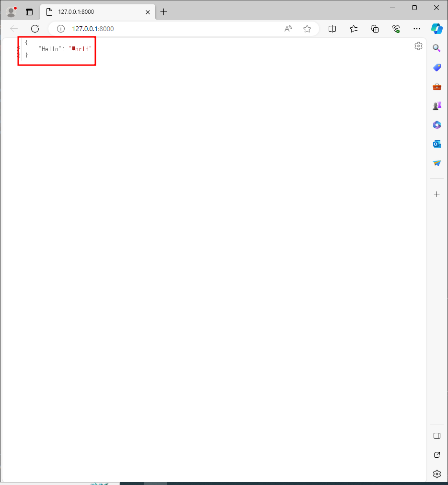Open the Shopping tag sidebar icon
This screenshot has height=485, width=448.
437,68
